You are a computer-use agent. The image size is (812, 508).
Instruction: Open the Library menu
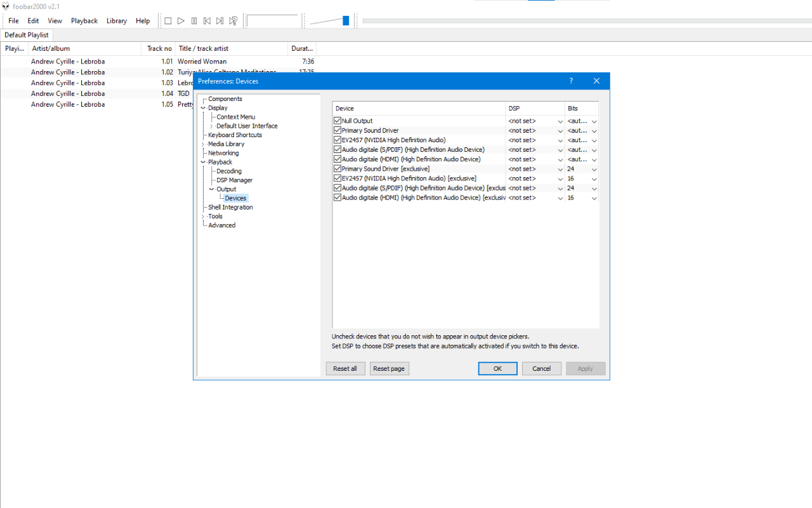click(x=117, y=21)
